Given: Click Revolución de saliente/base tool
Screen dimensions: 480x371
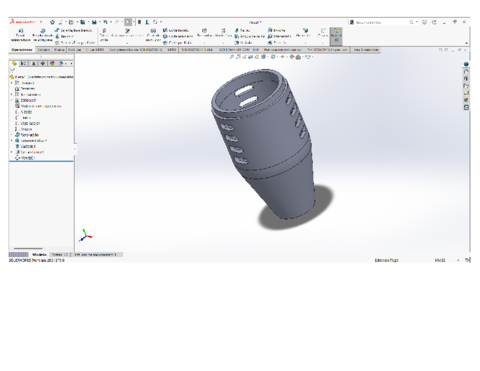Looking at the screenshot, I should tap(43, 35).
